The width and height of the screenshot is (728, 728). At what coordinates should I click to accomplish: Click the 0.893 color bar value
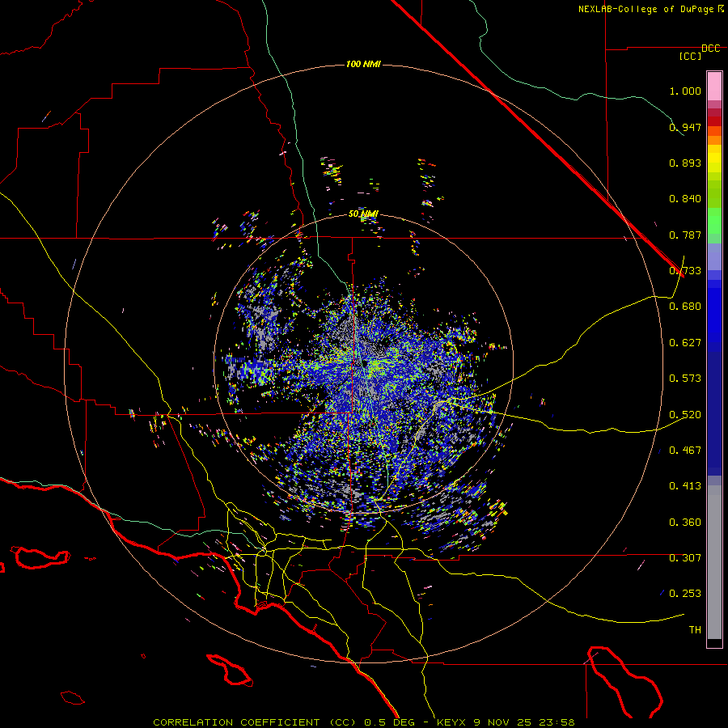(x=685, y=163)
